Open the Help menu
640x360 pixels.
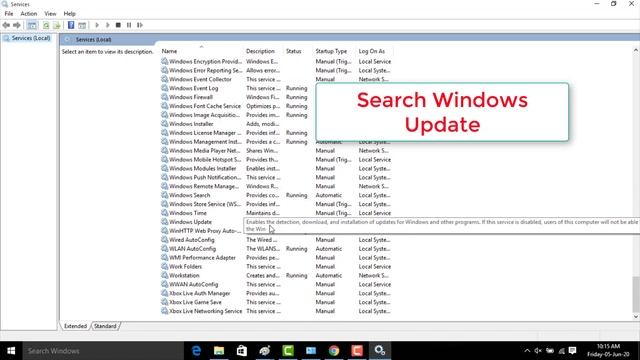(69, 13)
